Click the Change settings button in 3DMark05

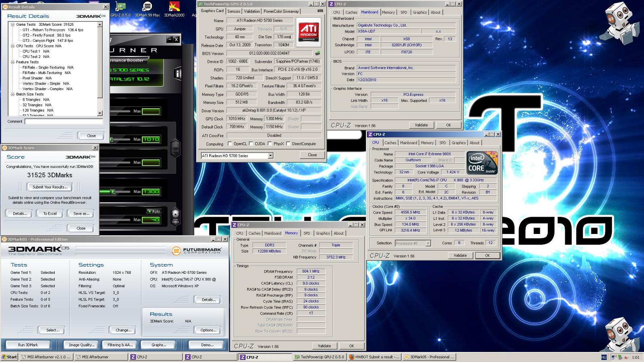[x=123, y=330]
